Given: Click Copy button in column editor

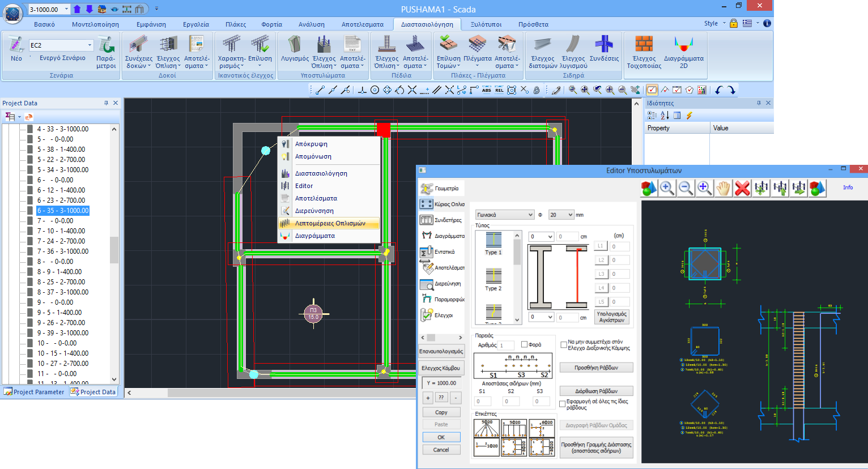Looking at the screenshot, I should [x=441, y=412].
